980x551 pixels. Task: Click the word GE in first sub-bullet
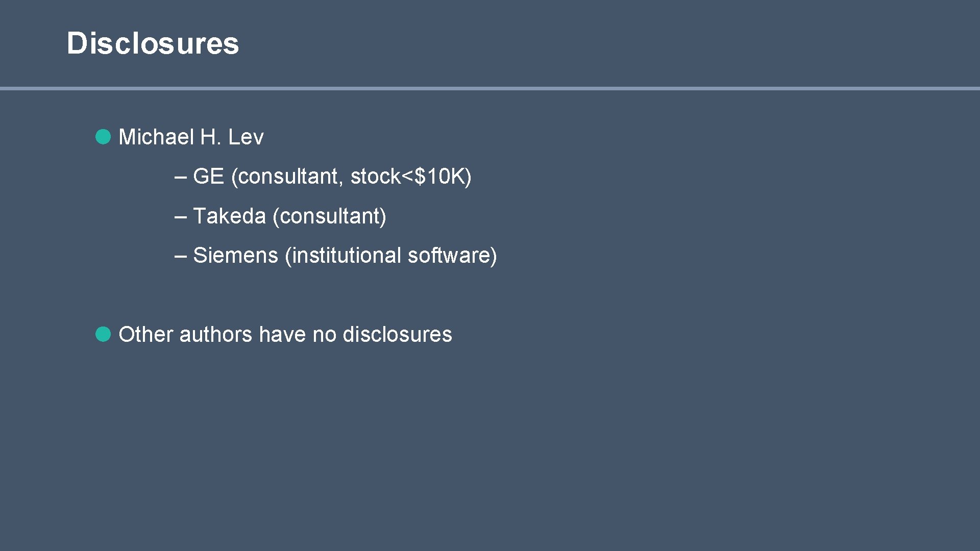[208, 177]
